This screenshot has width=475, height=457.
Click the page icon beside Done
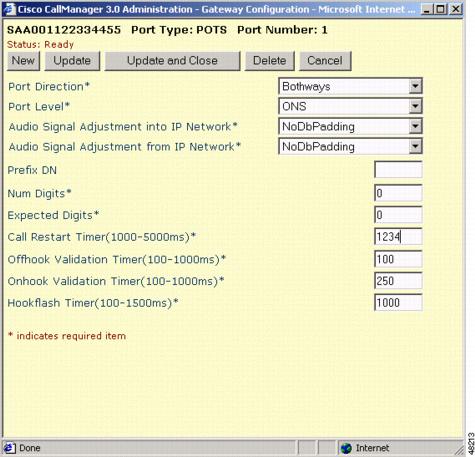(x=9, y=448)
